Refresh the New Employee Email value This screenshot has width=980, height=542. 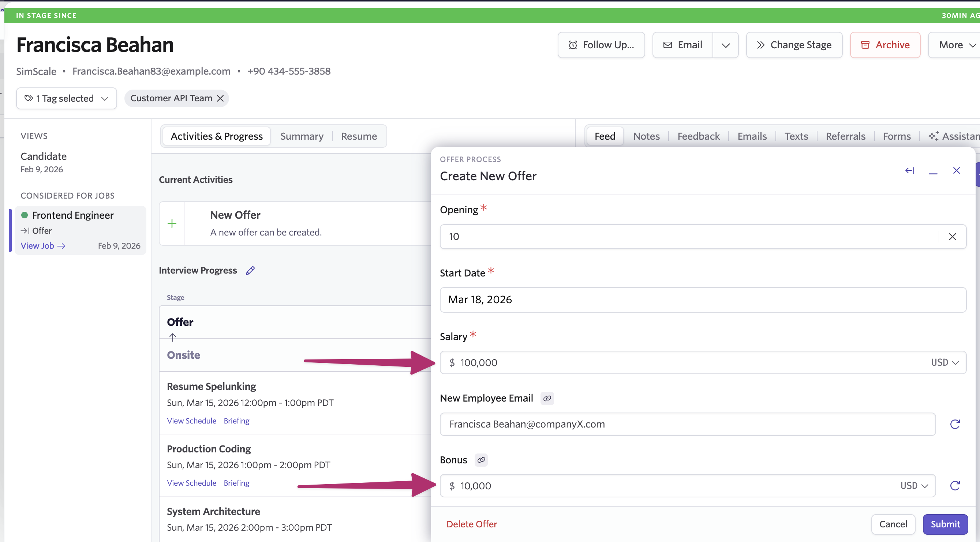955,424
